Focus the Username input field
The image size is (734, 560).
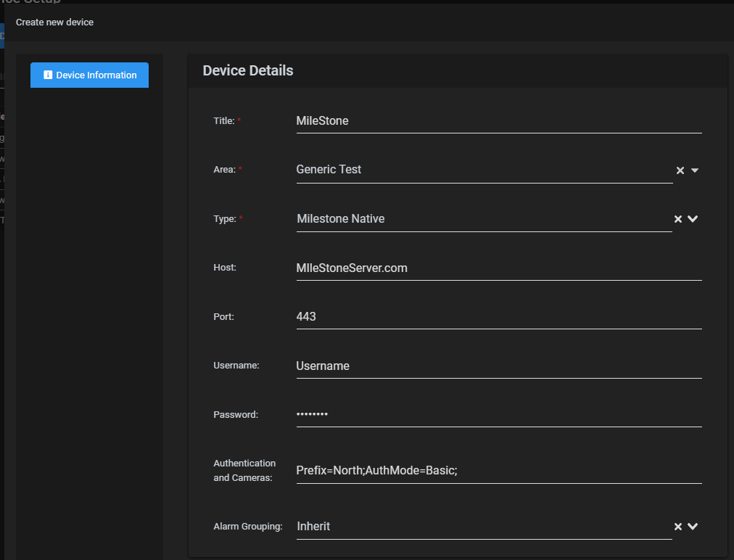pos(499,366)
